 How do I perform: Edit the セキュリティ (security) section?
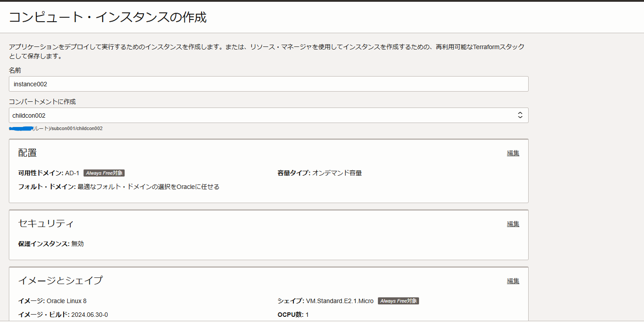click(x=512, y=224)
